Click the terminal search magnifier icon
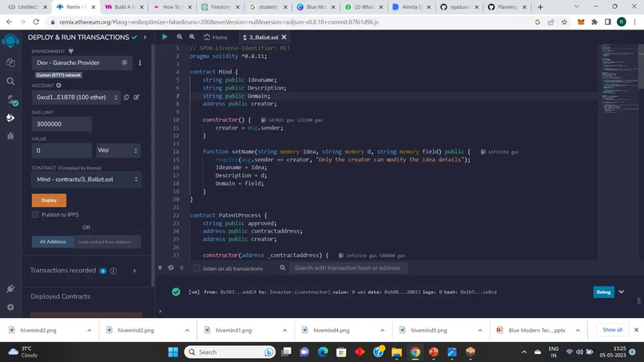This screenshot has height=362, width=644. pos(283,268)
